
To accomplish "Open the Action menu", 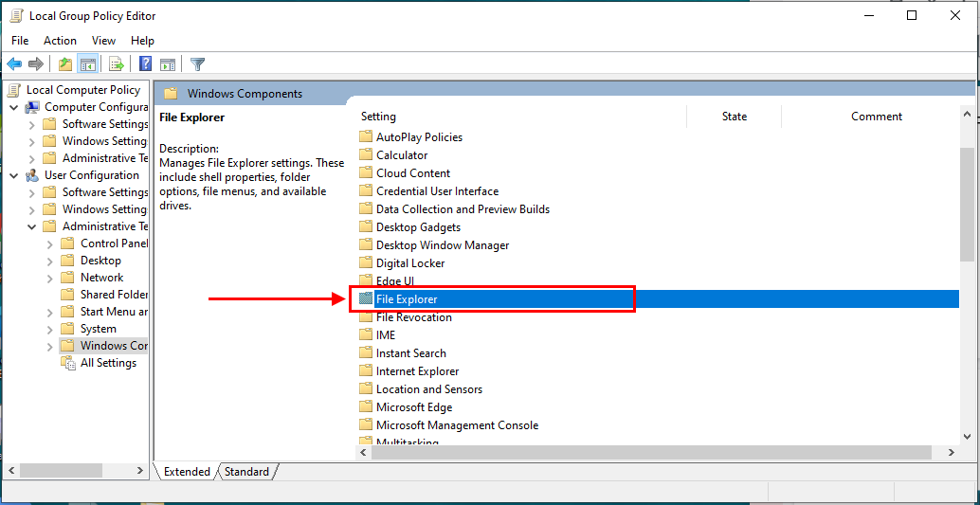I will click(60, 41).
